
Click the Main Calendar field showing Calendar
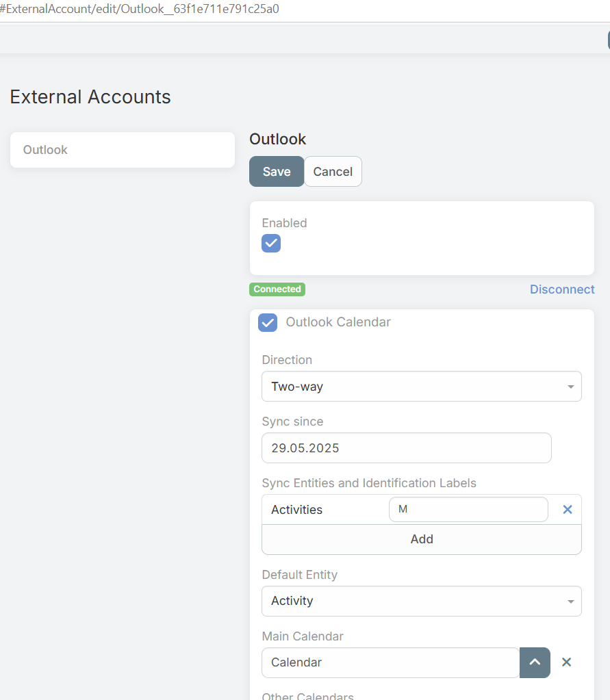click(x=391, y=662)
